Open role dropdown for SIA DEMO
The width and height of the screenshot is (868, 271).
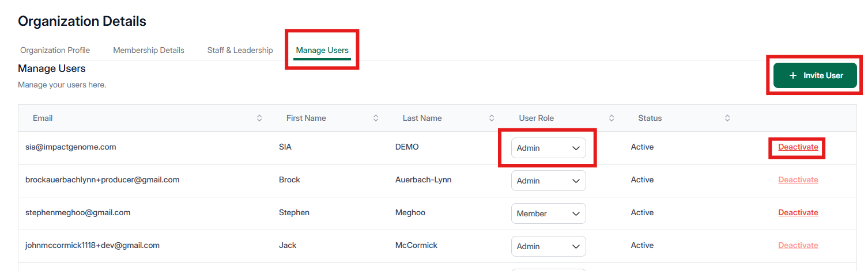tap(548, 148)
